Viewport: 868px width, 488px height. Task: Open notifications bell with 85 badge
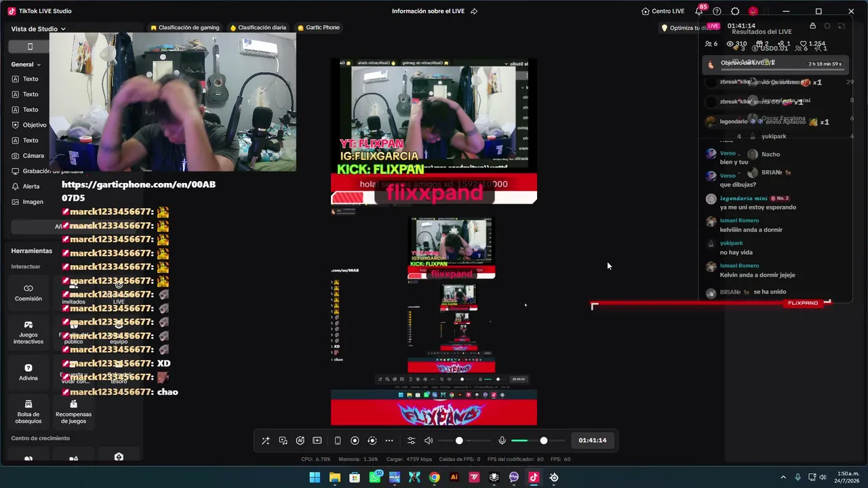click(699, 11)
